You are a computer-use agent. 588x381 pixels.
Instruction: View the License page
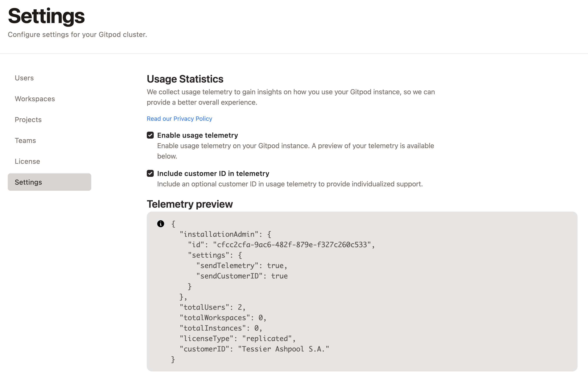(x=27, y=161)
